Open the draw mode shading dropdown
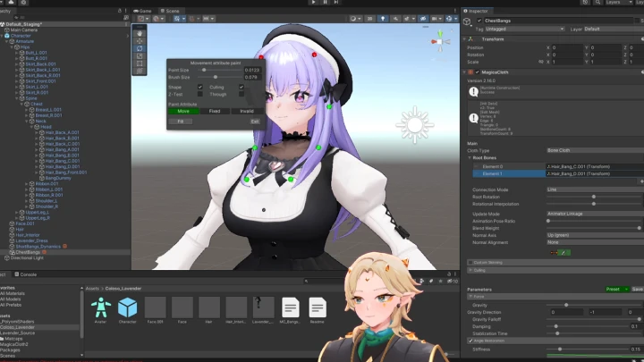This screenshot has width=644, height=362. [x=355, y=19]
